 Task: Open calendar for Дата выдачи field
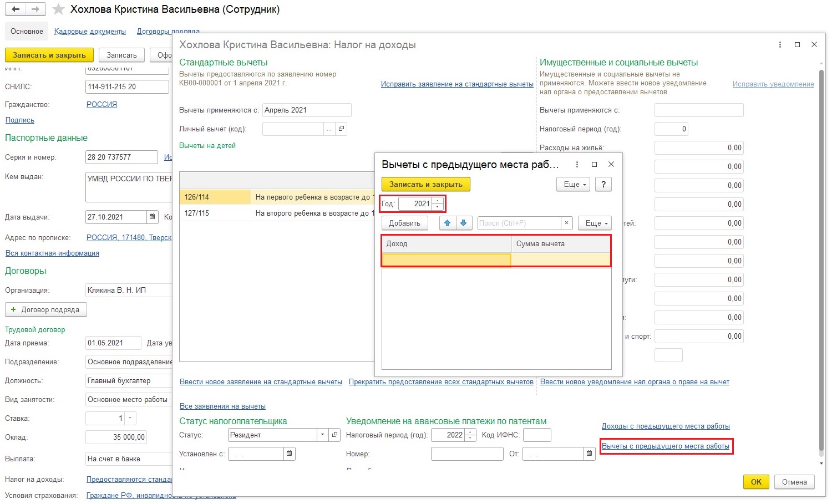[152, 217]
